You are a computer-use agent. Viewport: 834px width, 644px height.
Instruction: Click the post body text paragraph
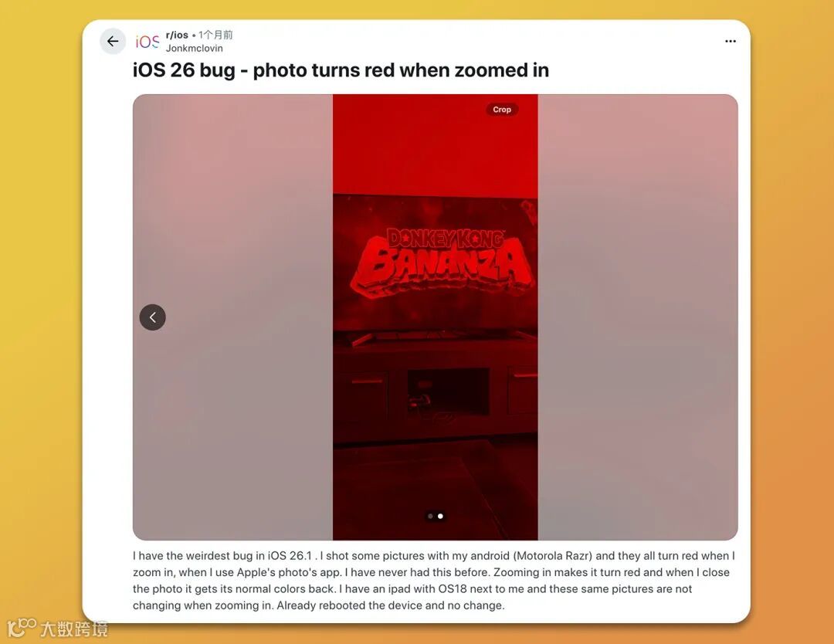click(x=434, y=581)
